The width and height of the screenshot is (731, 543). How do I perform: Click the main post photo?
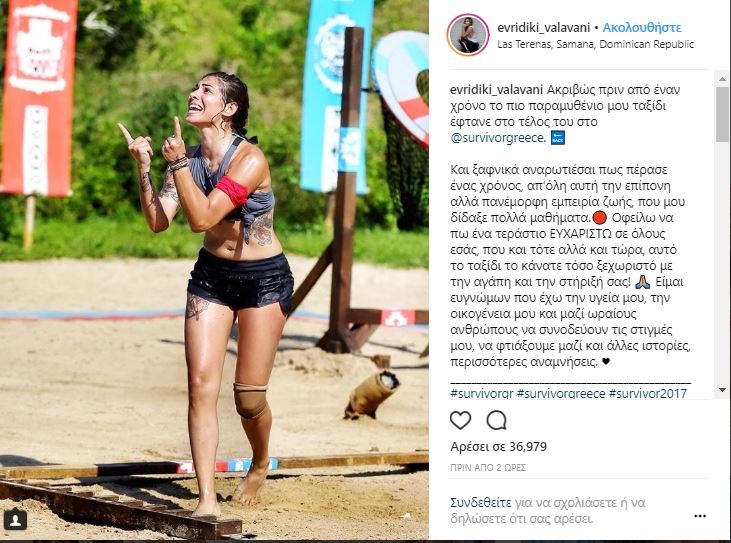[x=214, y=270]
